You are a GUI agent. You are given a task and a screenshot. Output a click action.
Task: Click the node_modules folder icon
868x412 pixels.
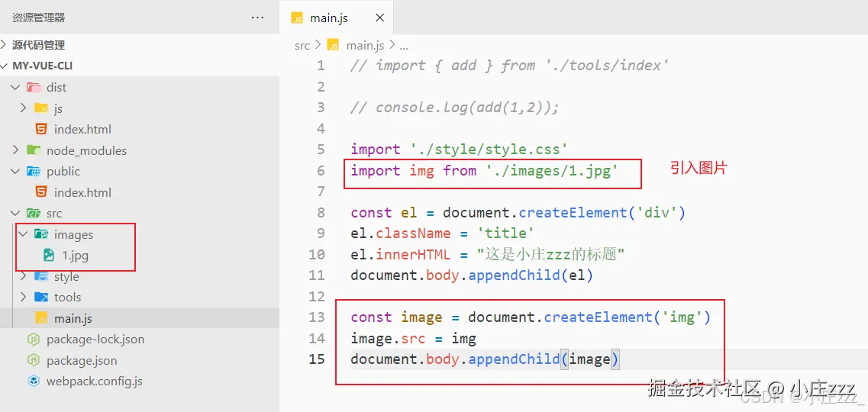tap(34, 150)
